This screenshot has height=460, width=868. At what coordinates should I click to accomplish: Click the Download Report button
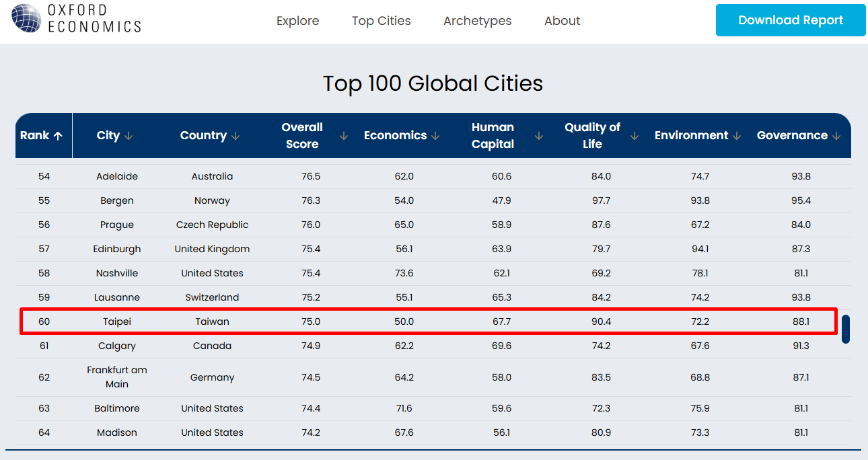[790, 20]
